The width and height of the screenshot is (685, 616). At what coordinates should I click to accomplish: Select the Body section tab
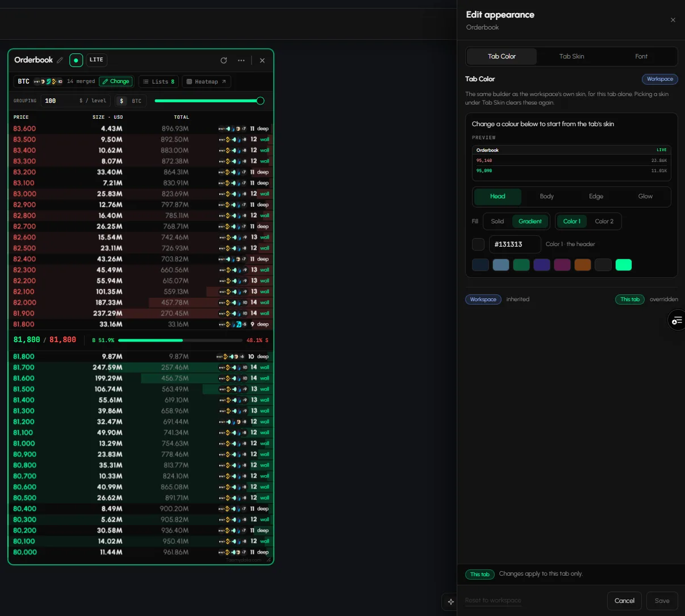pyautogui.click(x=546, y=196)
